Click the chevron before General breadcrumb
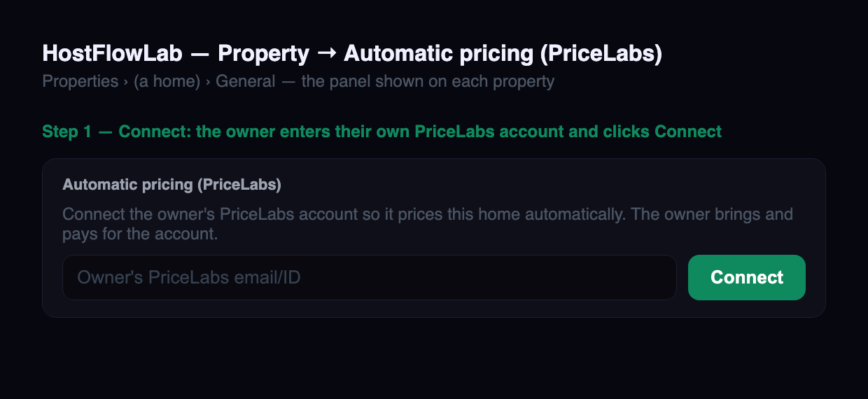The height and width of the screenshot is (399, 868). coord(209,82)
